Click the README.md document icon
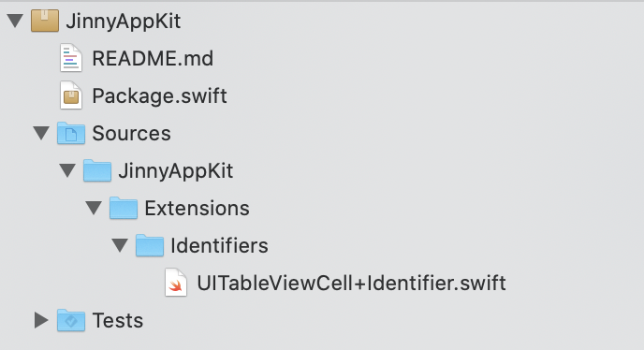This screenshot has width=644, height=350. point(70,58)
